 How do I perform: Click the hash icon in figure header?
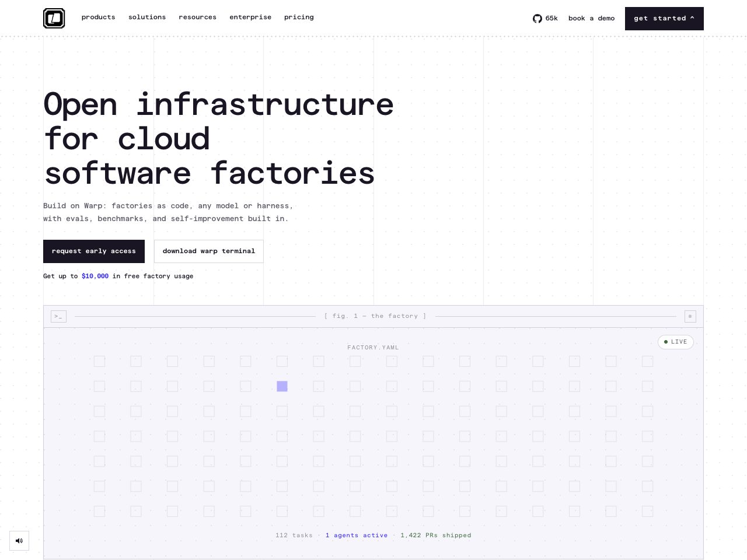[x=690, y=316]
